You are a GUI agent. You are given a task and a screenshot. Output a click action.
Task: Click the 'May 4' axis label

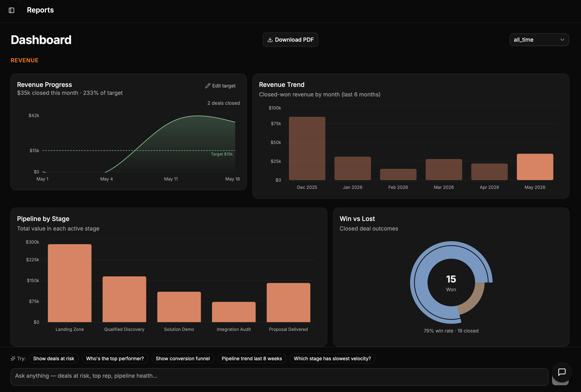[x=106, y=179]
